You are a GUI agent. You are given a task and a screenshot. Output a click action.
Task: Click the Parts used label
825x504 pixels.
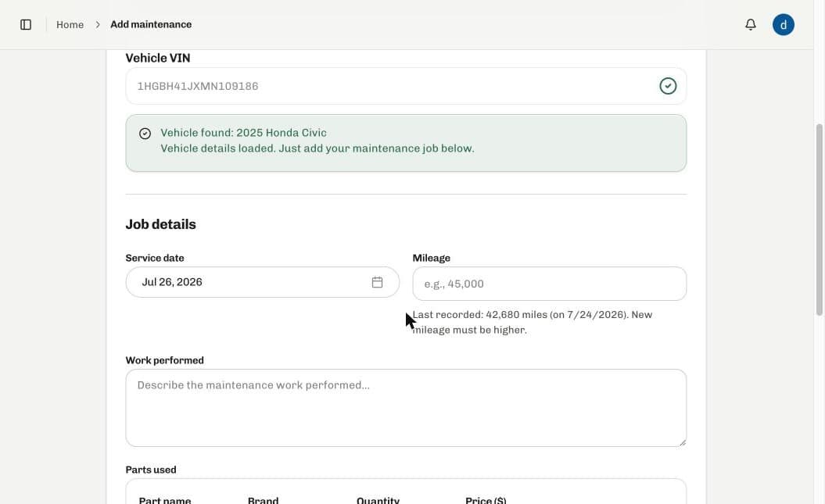[150, 470]
